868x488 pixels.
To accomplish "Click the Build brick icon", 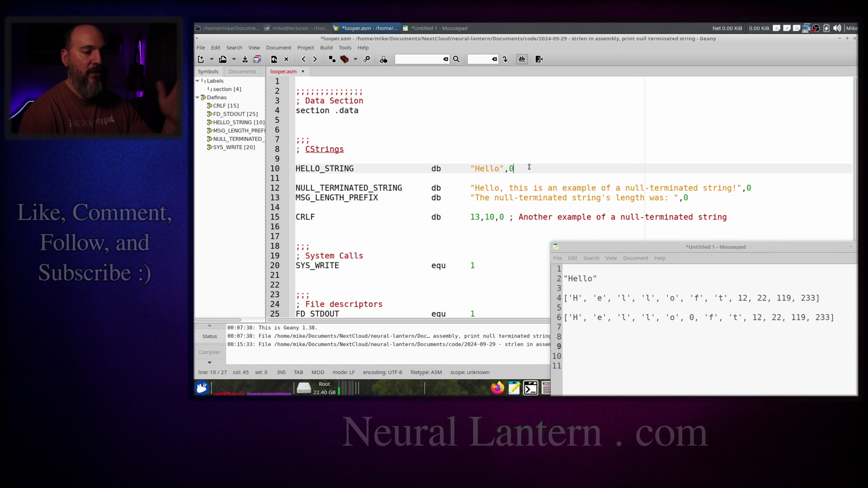I will [x=344, y=59].
